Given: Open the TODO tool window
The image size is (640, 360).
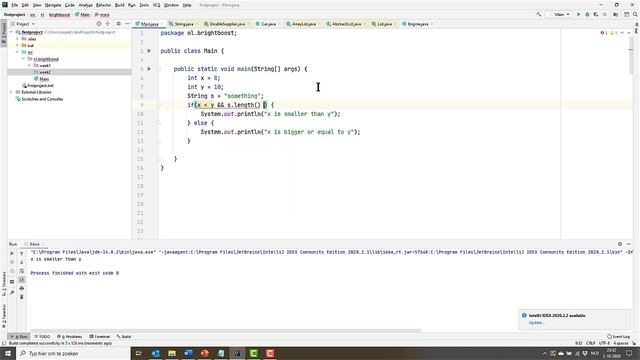Looking at the screenshot, I should point(42,337).
